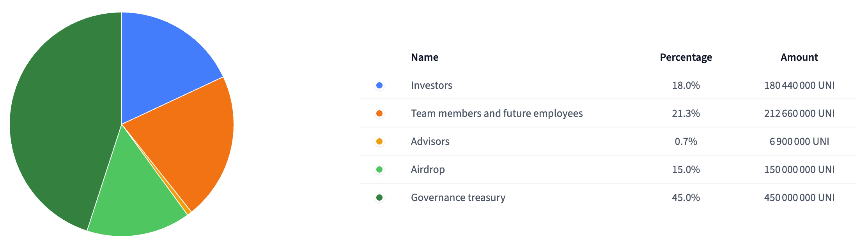Screen dimensions: 868x247
Task: Click the Advisors row label
Action: click(x=430, y=141)
